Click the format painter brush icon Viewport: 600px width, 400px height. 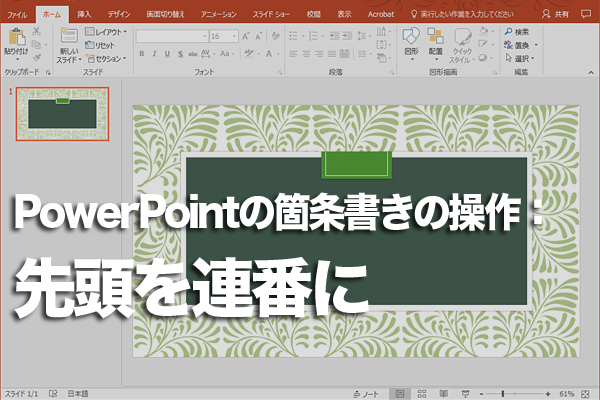[x=37, y=58]
